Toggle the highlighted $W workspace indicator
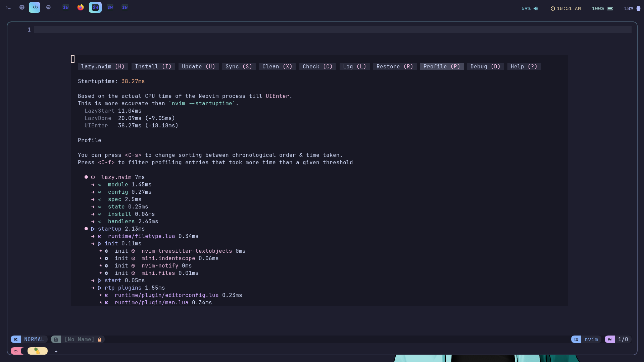 (95, 7)
